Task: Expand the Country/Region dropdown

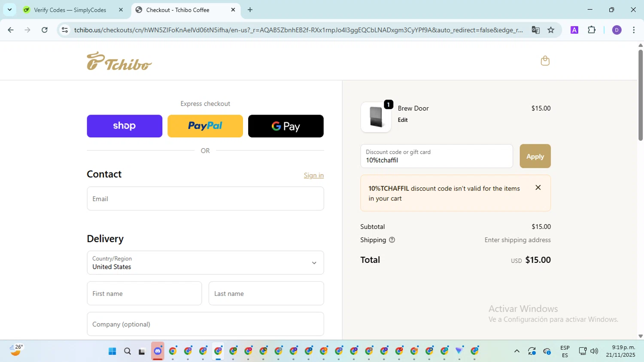Action: pos(205,263)
